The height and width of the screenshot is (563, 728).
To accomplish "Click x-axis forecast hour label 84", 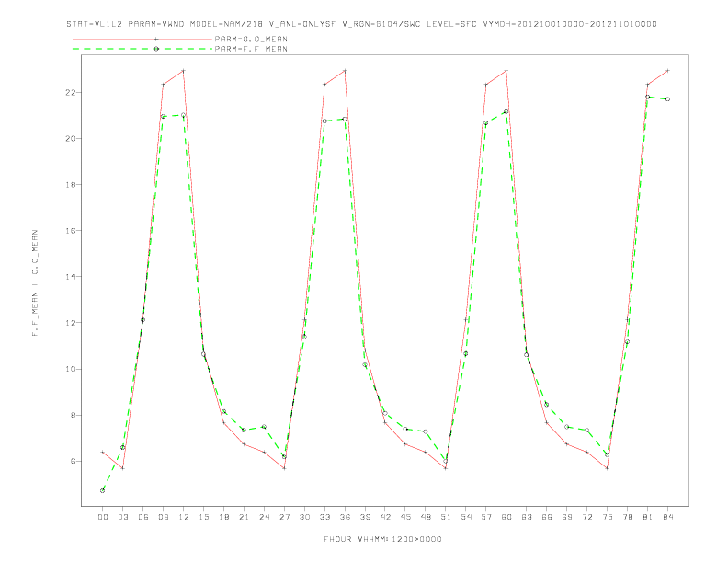I will point(668,517).
